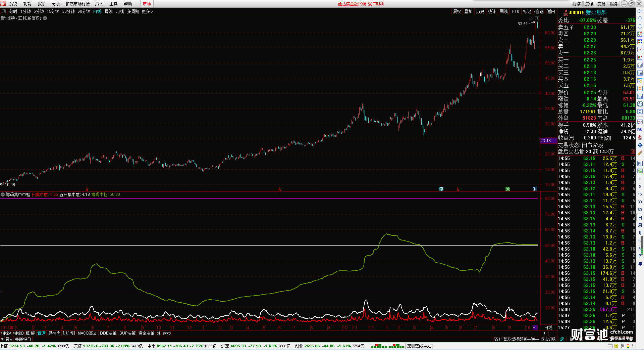
Task: Select the 周 weekly period in sidebar
Action: point(640,225)
